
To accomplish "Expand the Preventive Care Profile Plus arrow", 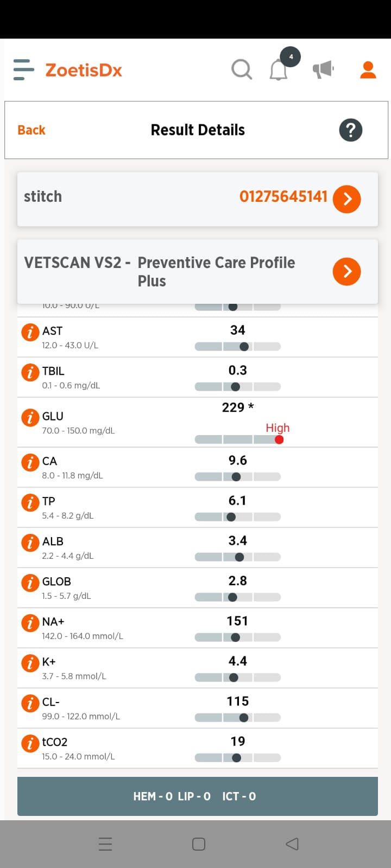I will coord(347,271).
